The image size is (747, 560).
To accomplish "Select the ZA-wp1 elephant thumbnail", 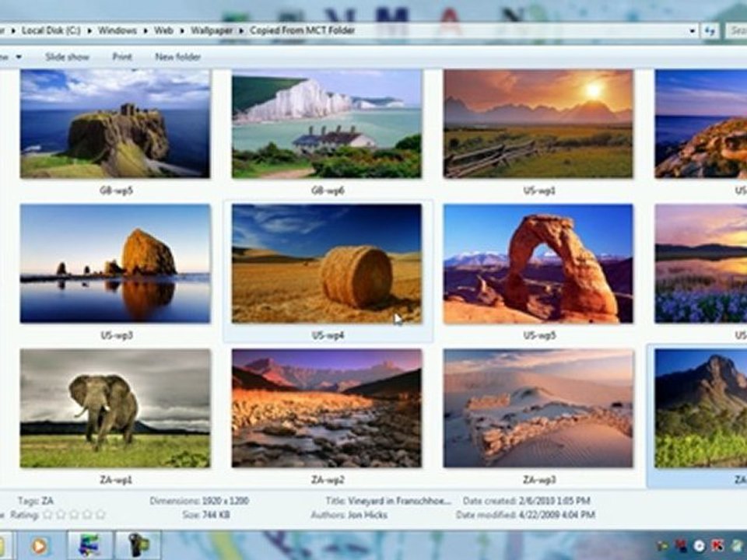I will pos(115,408).
